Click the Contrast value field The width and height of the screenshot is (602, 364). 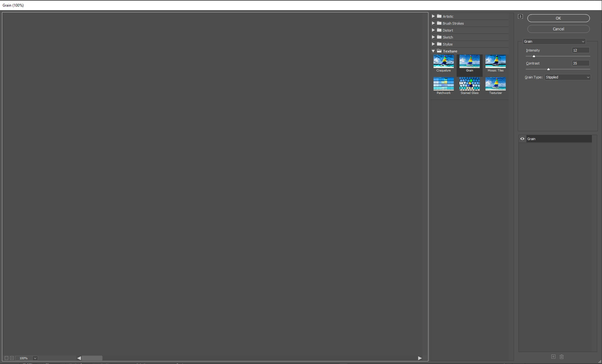coord(580,63)
